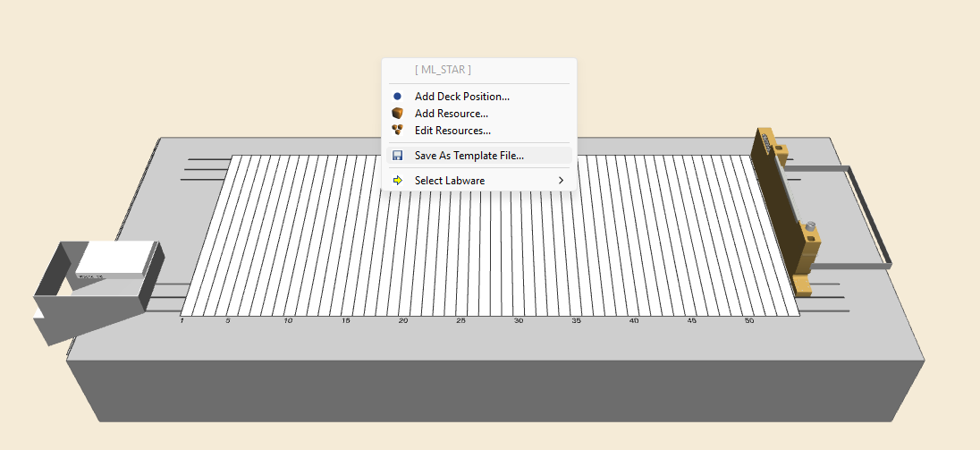980x450 pixels.
Task: Click the brown cube Add Resource icon
Action: tap(398, 114)
